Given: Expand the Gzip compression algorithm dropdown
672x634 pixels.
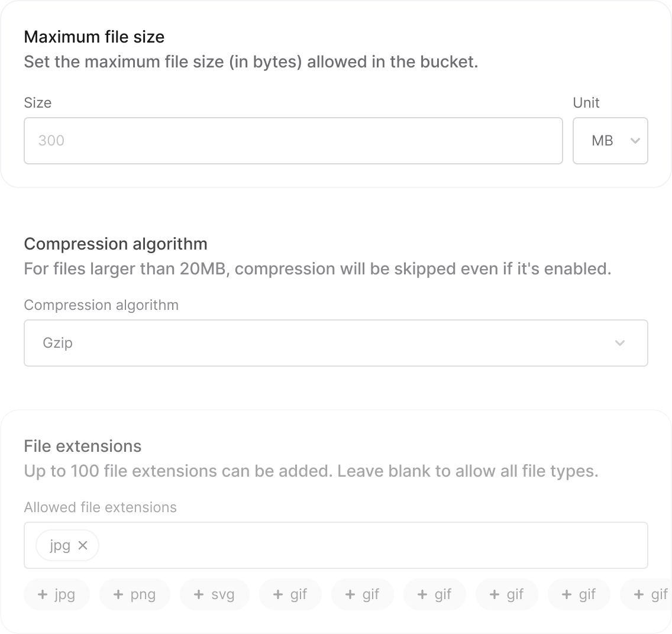Looking at the screenshot, I should coord(335,342).
